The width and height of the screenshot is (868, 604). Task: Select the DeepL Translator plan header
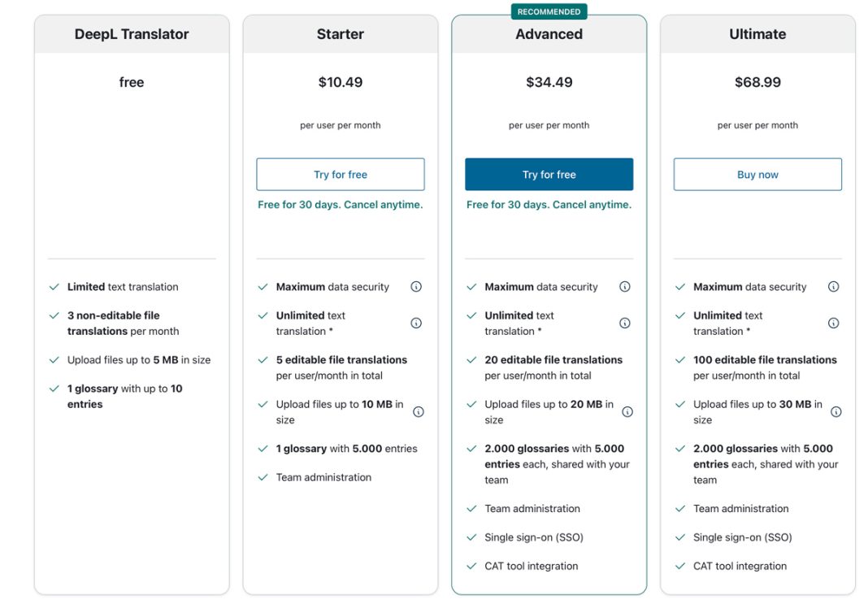tap(132, 34)
